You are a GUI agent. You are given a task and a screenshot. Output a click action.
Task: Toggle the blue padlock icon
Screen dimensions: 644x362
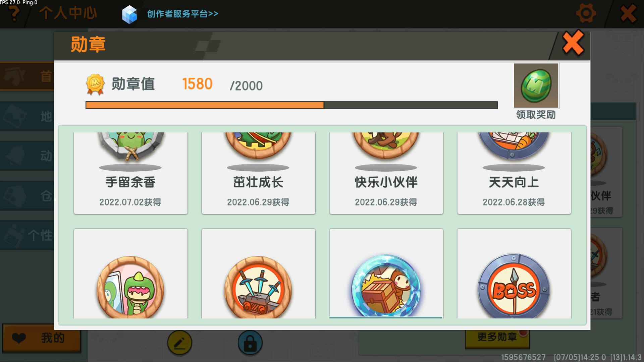250,343
